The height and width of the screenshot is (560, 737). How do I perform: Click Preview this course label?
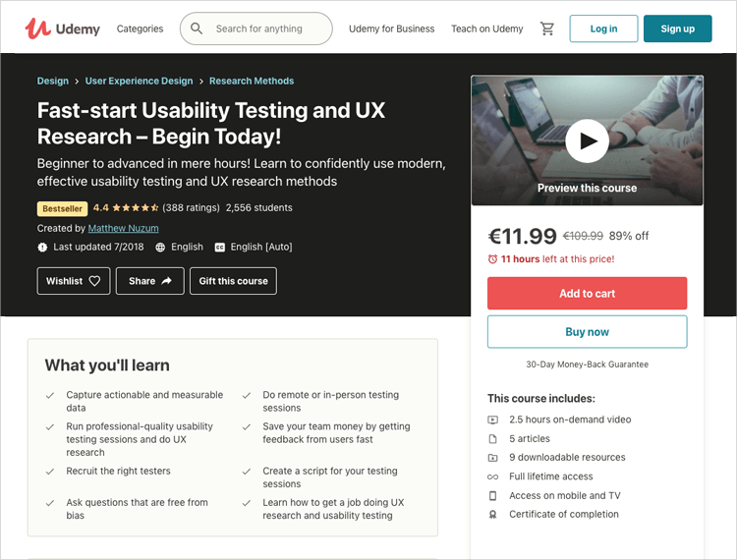(x=587, y=188)
